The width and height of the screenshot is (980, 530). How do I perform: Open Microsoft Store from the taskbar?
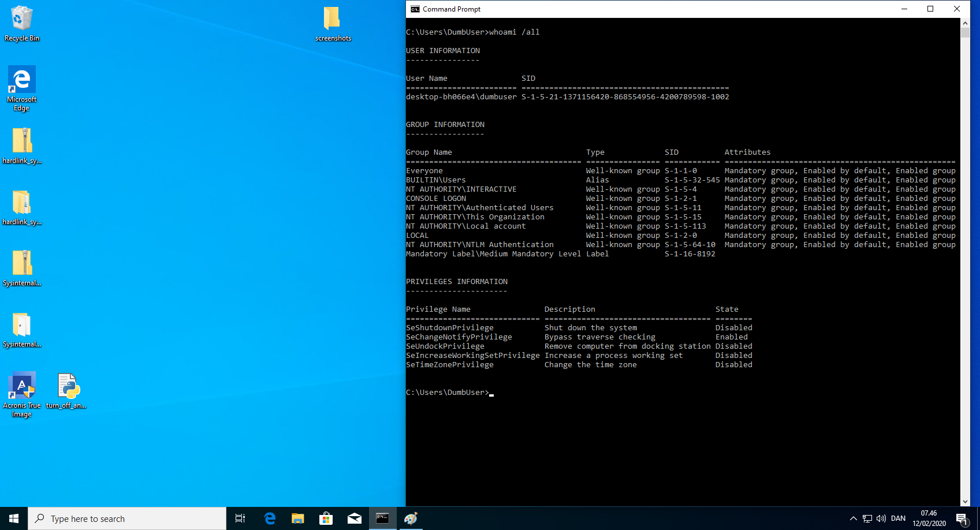[x=326, y=518]
